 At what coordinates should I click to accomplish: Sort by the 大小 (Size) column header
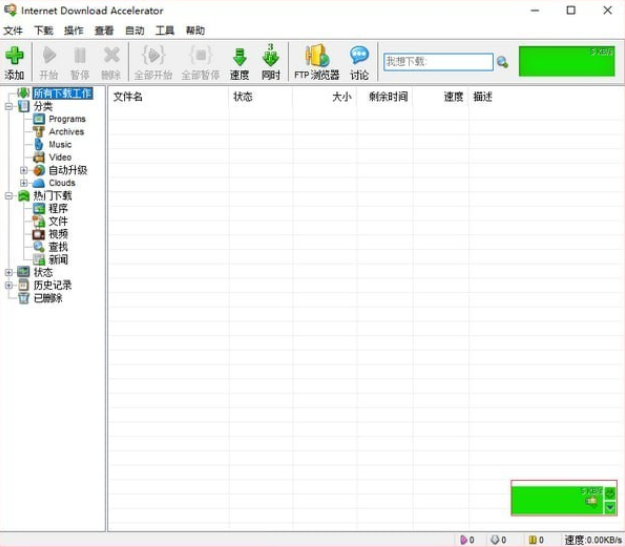coord(341,97)
